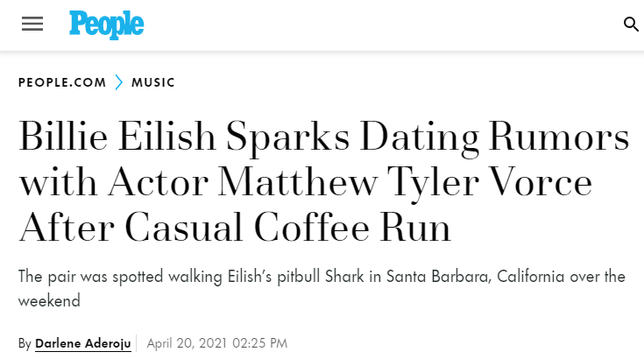
Task: Click the 'April 20, 2021' publish date
Action: (187, 343)
